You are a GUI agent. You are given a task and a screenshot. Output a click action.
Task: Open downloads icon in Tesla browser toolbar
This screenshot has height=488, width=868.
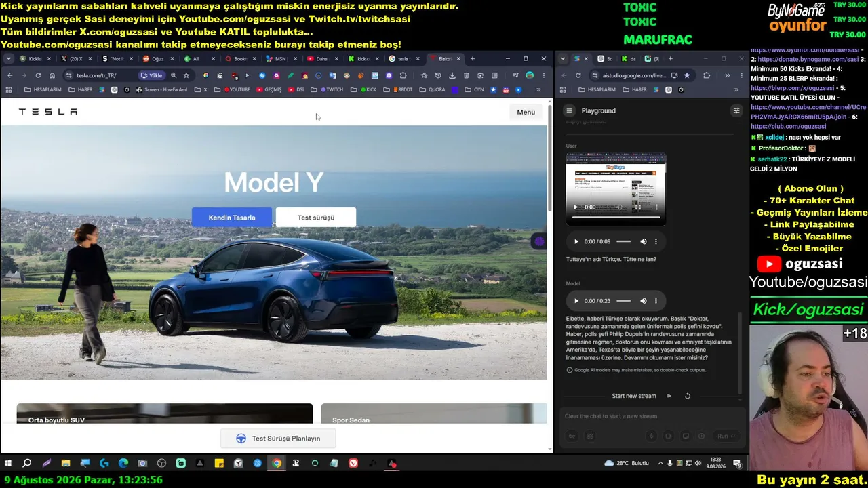tap(452, 75)
